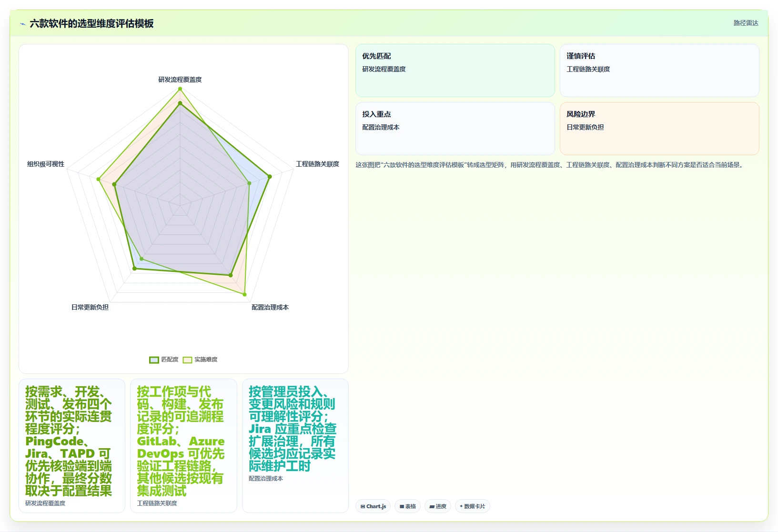Open the 优先匹配 card

tap(455, 70)
